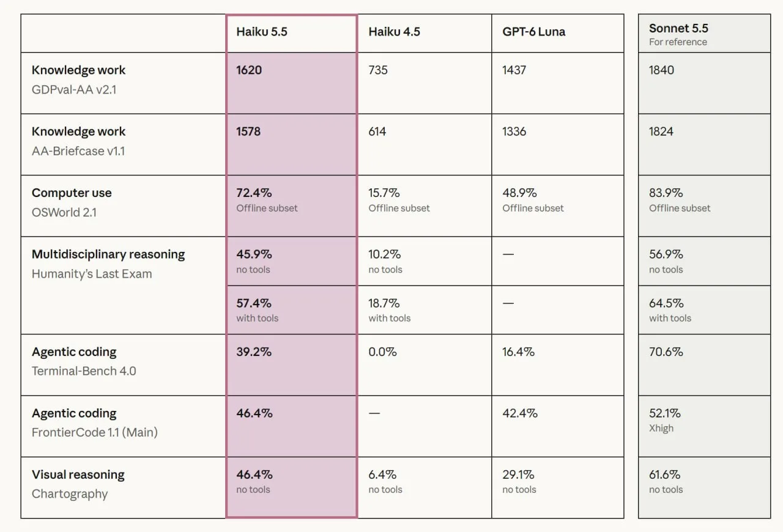Viewport: 783px width, 532px height.
Task: Select Sonnet 5.5's 52.1% Xhigh cell
Action: (x=704, y=426)
